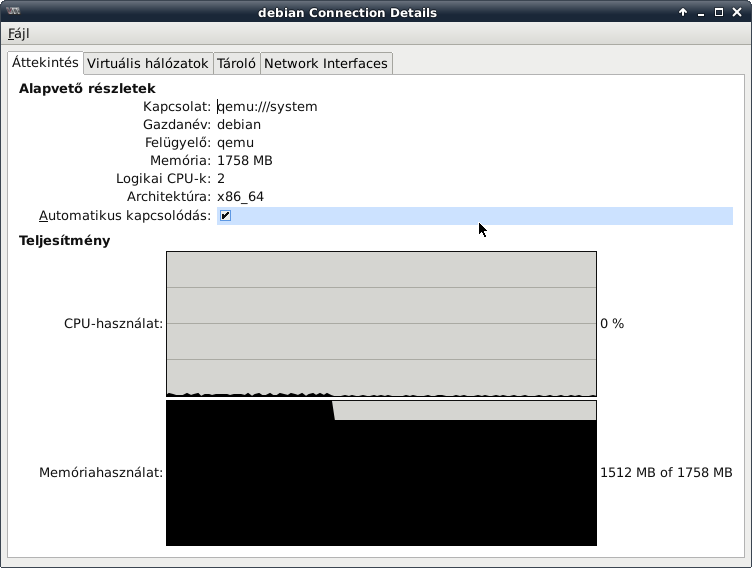Screen dimensions: 752x568
Task: Open the Fájl menu
Action: click(19, 33)
